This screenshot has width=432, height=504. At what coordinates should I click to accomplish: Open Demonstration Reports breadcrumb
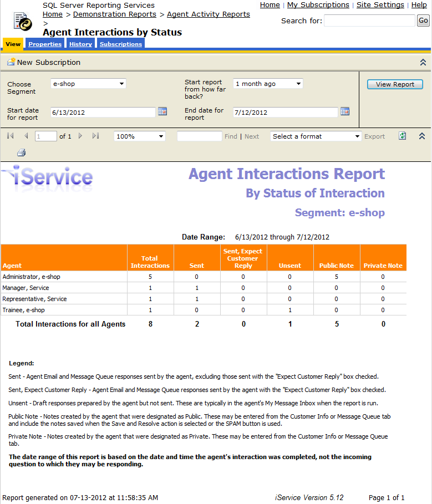pyautogui.click(x=115, y=14)
